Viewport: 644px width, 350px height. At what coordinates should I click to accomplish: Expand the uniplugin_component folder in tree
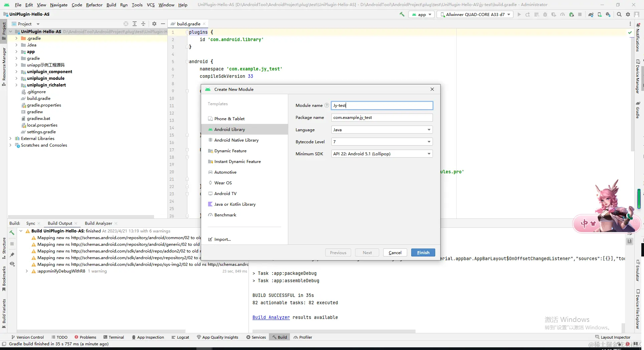pyautogui.click(x=16, y=72)
